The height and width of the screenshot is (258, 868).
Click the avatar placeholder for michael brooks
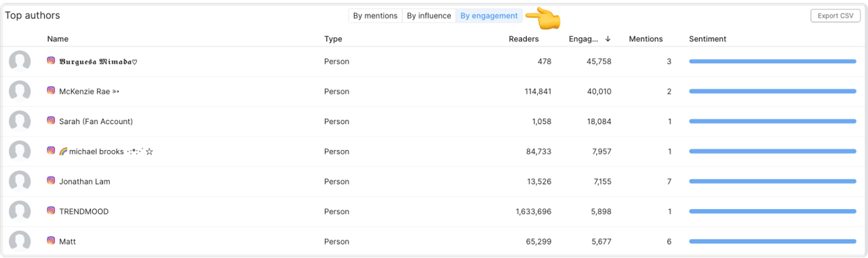(x=20, y=151)
